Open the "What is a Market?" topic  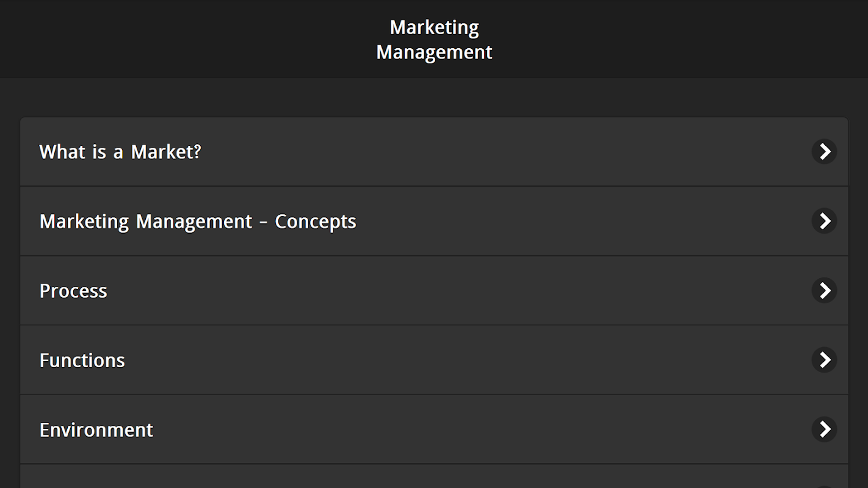[x=120, y=152]
